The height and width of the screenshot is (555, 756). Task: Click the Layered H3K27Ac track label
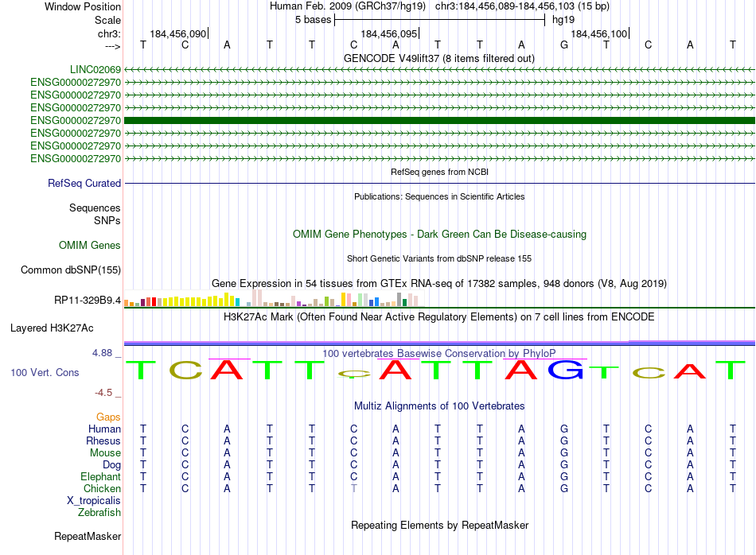tap(52, 328)
